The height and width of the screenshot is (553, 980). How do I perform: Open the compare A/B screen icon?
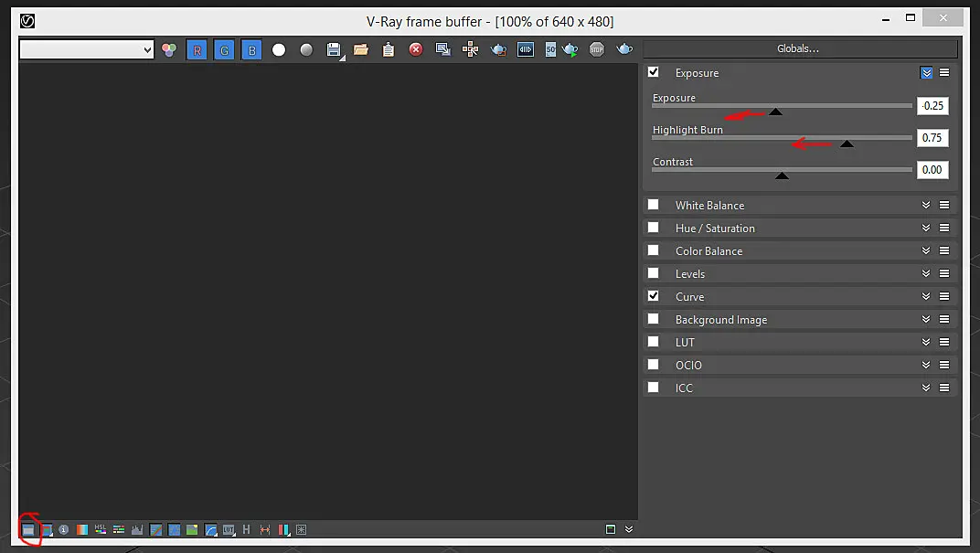tap(526, 50)
